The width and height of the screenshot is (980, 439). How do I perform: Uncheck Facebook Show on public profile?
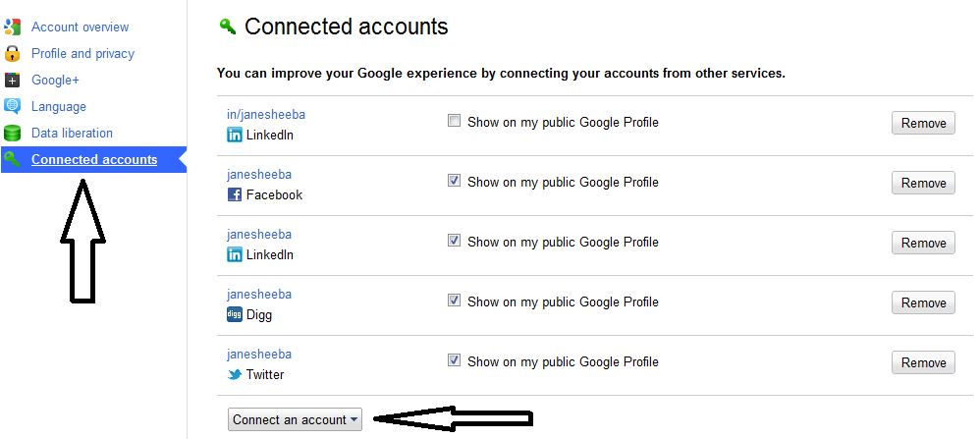[x=454, y=182]
